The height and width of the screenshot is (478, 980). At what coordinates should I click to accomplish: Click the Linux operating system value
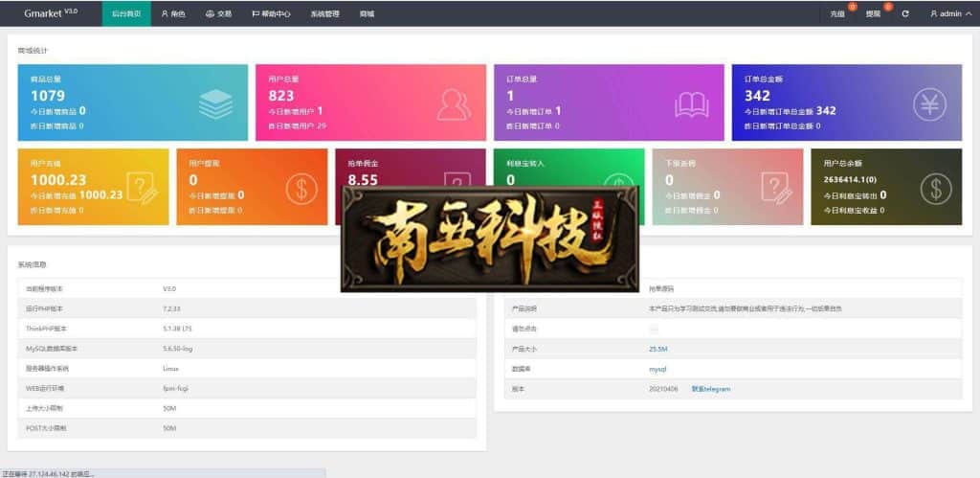(x=170, y=369)
